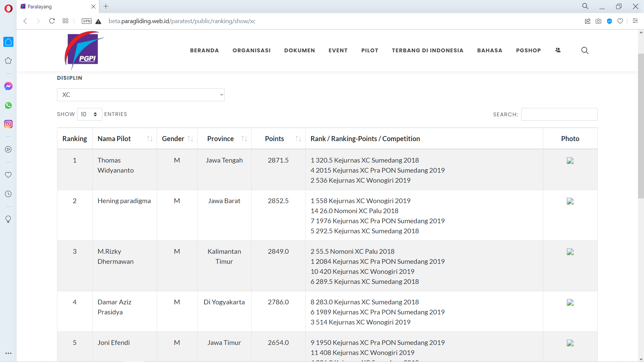Open Opera snapshot camera tool

pyautogui.click(x=598, y=21)
